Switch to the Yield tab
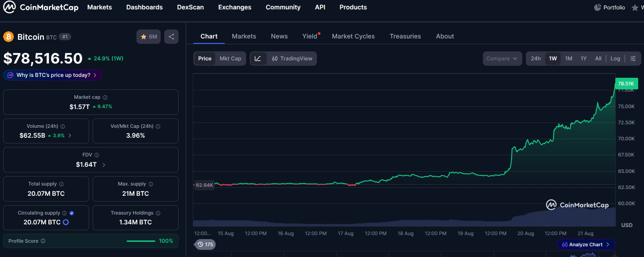This screenshot has height=257, width=644. pyautogui.click(x=310, y=36)
